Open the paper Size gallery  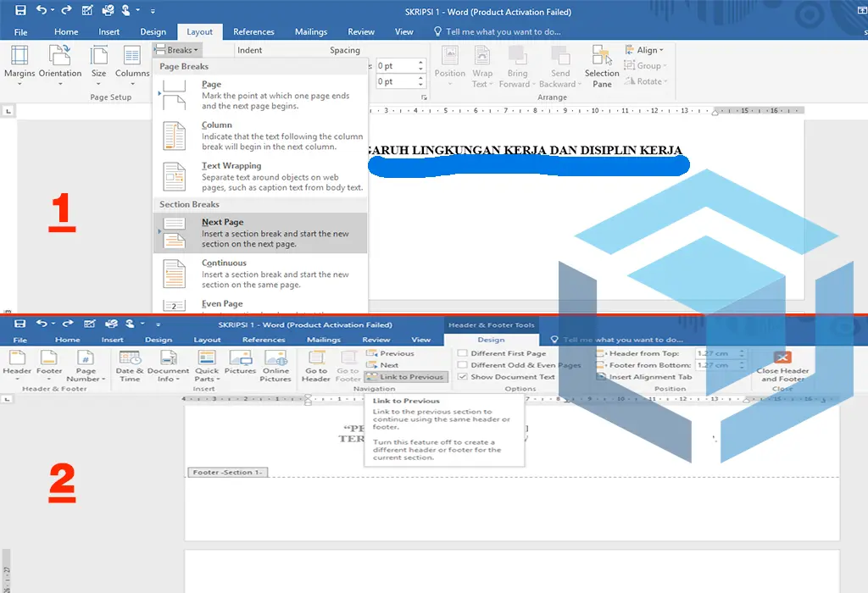[98, 65]
